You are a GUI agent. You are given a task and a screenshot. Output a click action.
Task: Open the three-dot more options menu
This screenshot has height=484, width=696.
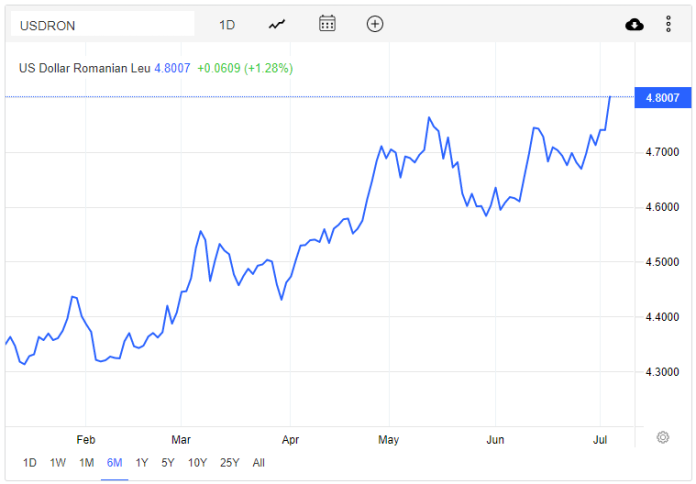(x=668, y=24)
